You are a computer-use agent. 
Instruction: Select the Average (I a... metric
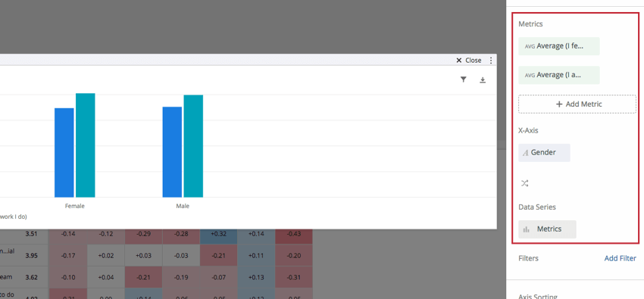(x=559, y=75)
